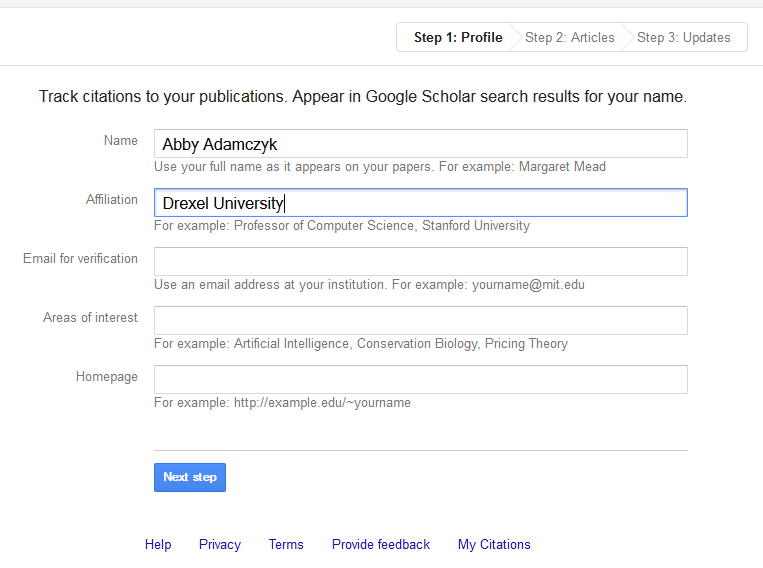Click the 'Affiliation' field label

pos(112,200)
